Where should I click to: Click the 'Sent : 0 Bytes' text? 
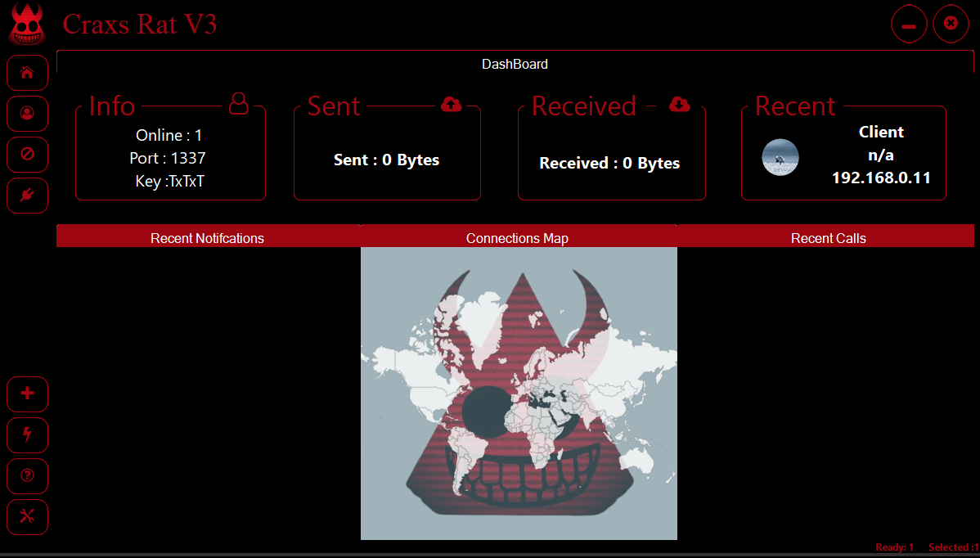tap(386, 160)
